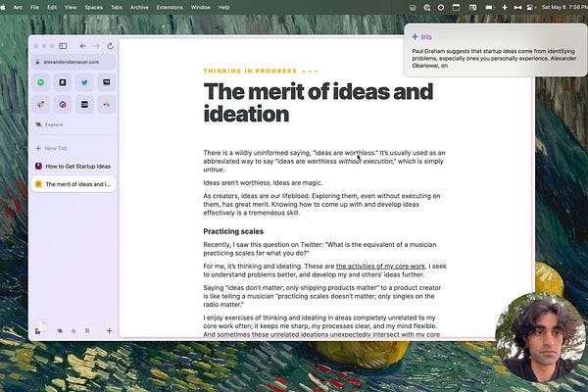
Task: Open the purple-and-red circular pinned favorite
Action: click(63, 104)
